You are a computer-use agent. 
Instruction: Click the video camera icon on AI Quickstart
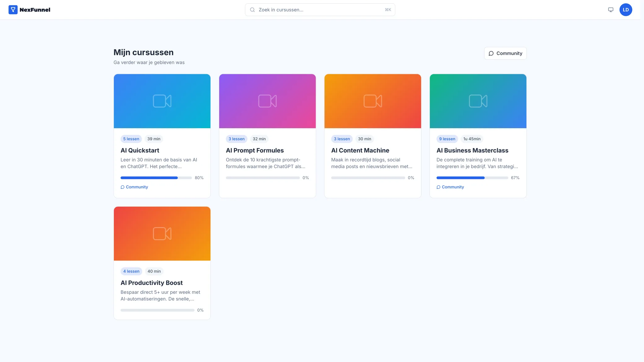pos(162,101)
